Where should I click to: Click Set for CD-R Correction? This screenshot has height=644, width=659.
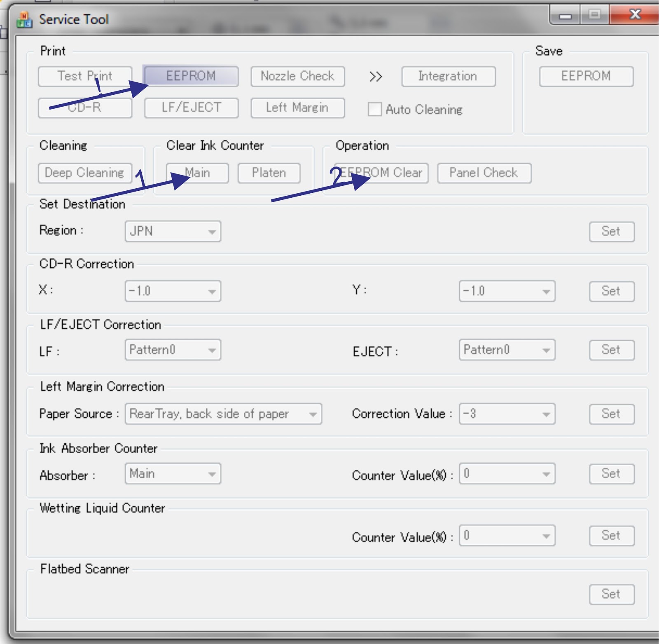pos(612,291)
